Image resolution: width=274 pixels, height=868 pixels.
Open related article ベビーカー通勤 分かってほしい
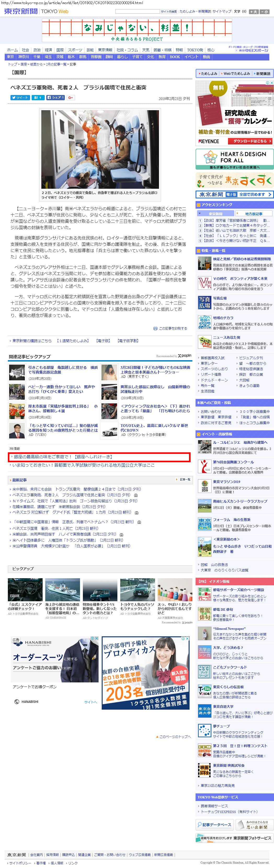pos(61,389)
